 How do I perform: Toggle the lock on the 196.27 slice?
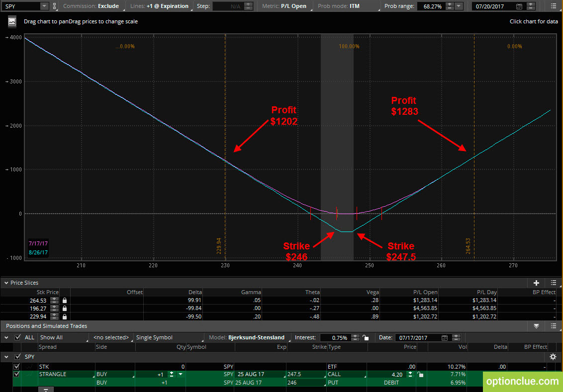point(65,309)
